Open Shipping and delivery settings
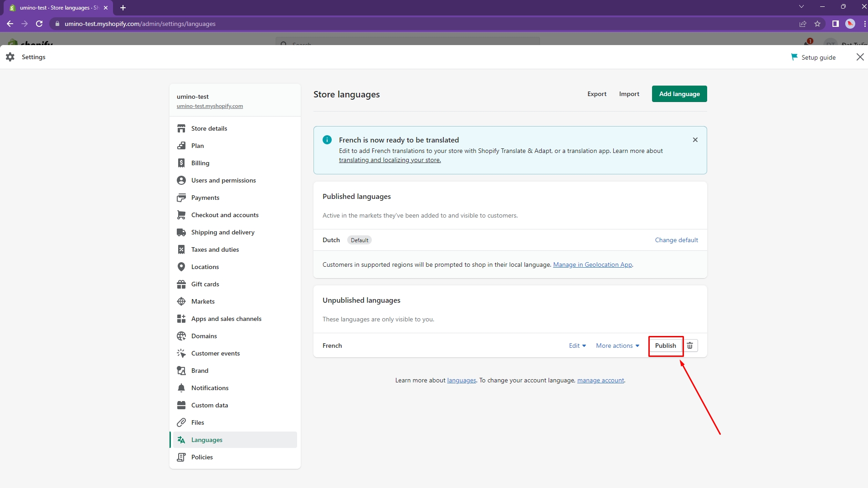The image size is (868, 488). pyautogui.click(x=222, y=232)
